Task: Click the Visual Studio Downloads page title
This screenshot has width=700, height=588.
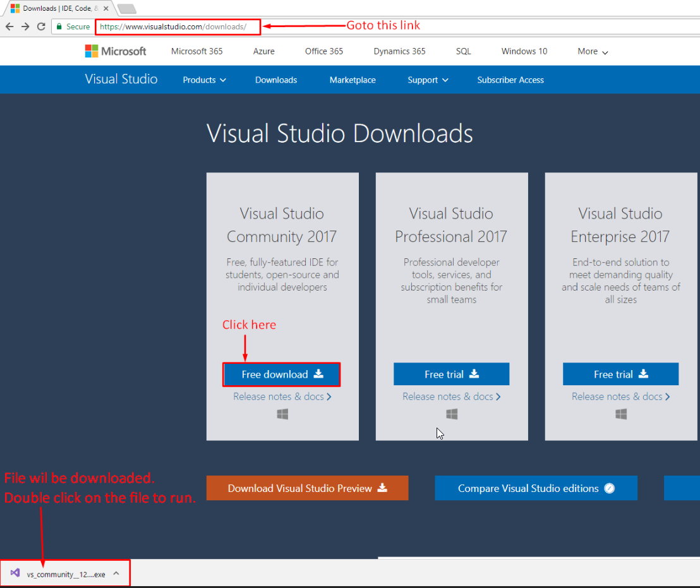Action: click(x=340, y=133)
